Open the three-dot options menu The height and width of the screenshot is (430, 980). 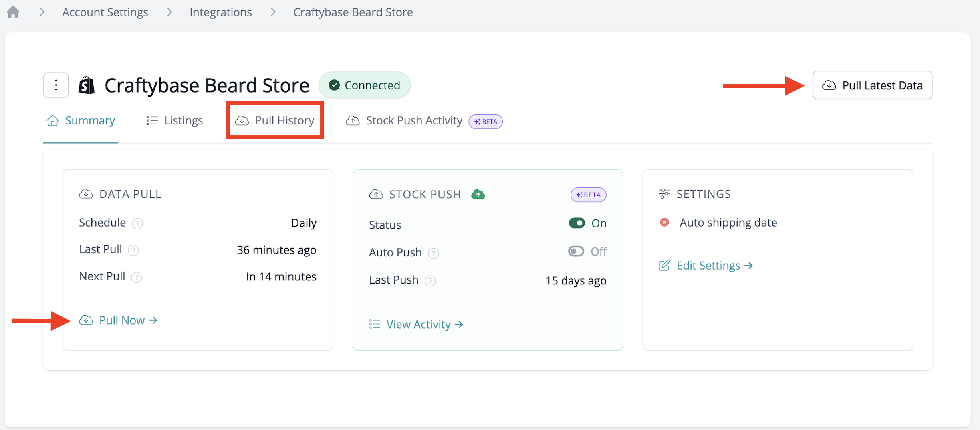click(56, 85)
